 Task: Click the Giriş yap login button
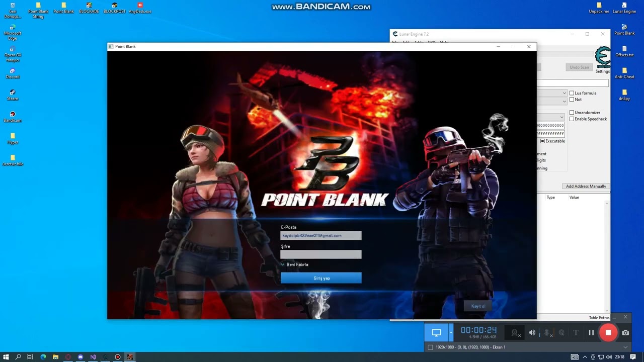point(321,278)
